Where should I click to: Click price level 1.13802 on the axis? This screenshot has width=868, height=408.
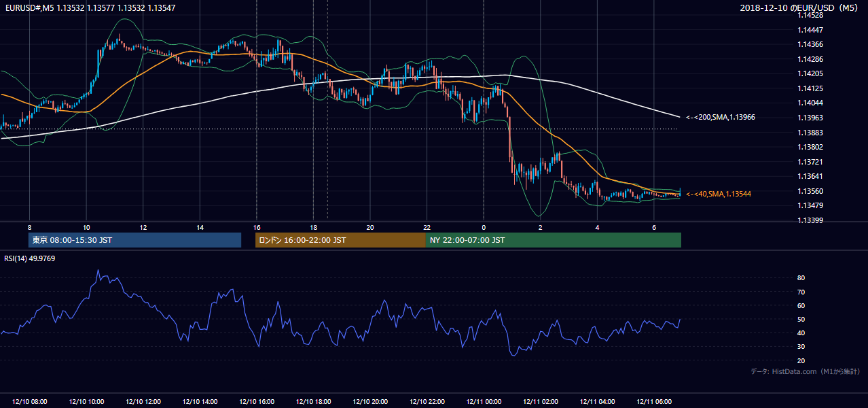coord(810,147)
